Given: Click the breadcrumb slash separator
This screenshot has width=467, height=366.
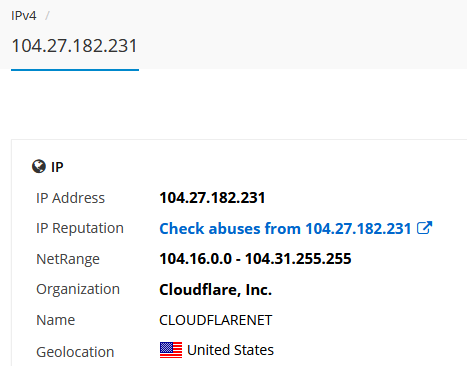Looking at the screenshot, I should click(47, 16).
